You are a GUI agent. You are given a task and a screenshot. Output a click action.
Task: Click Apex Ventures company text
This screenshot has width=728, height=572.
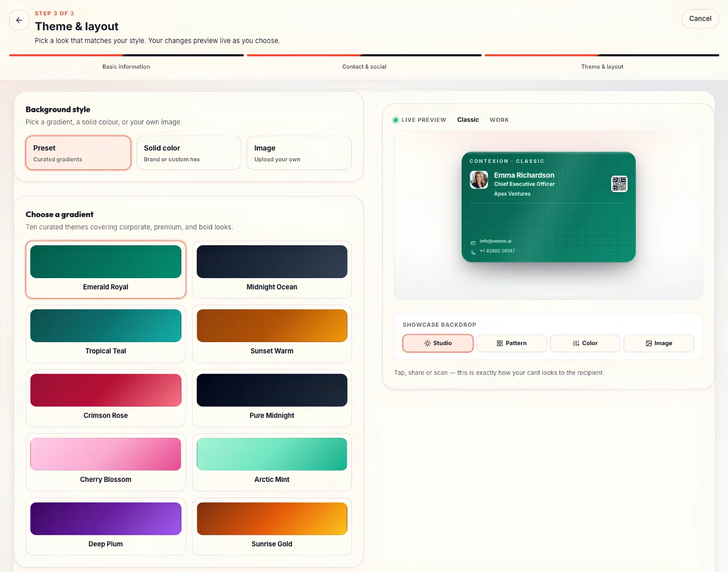pos(512,194)
